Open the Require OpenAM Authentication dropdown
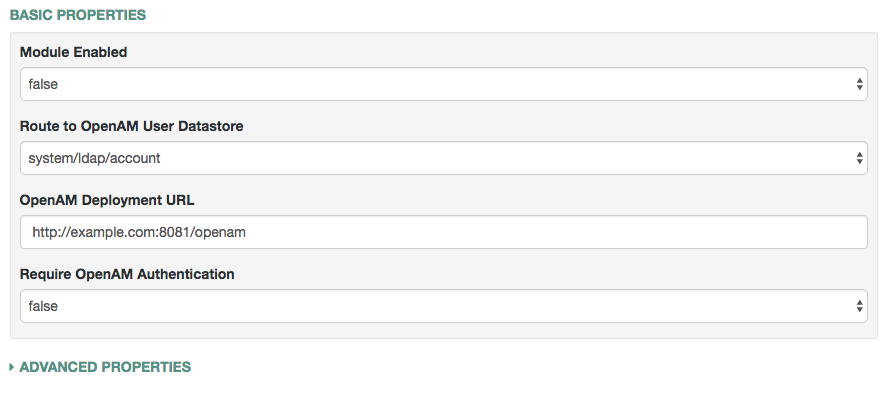 (444, 306)
